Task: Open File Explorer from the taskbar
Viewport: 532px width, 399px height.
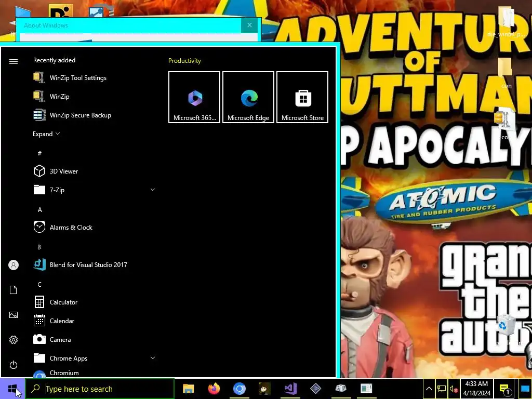Action: click(188, 389)
